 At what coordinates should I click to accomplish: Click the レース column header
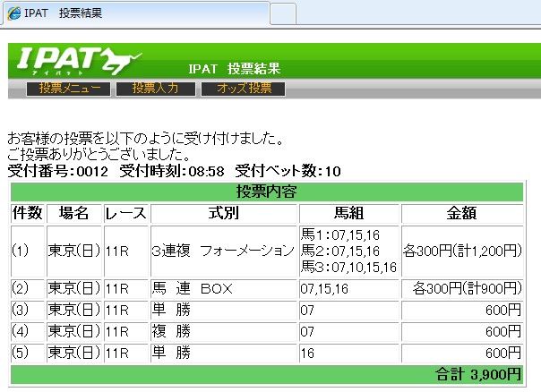click(x=126, y=213)
